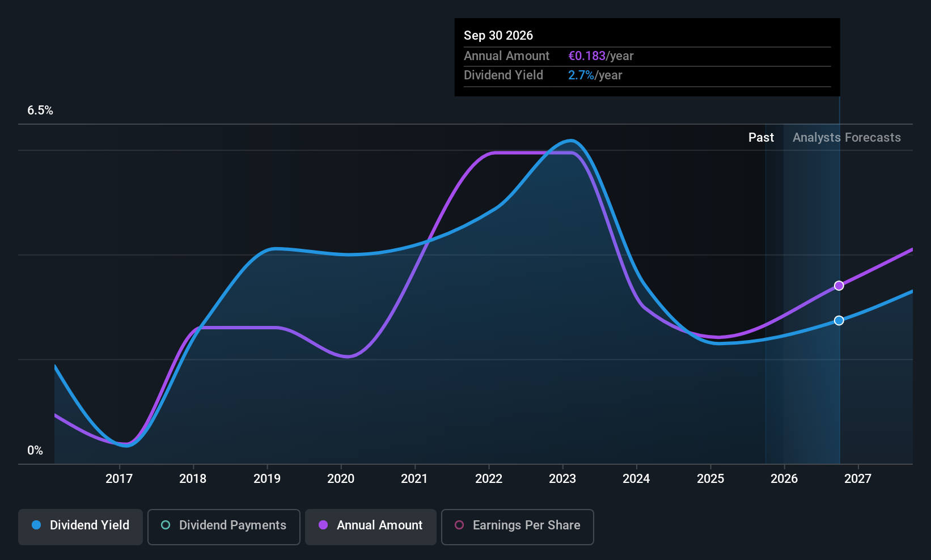
Task: Click the Analysts Forecasts label
Action: click(847, 138)
